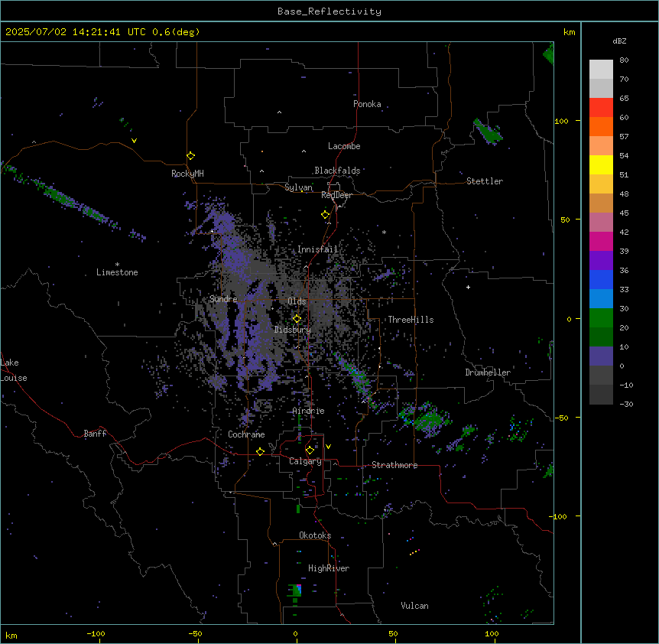Viewport: 659px width, 644px height.
Task: Click the Ponoka city label
Action: coord(367,104)
